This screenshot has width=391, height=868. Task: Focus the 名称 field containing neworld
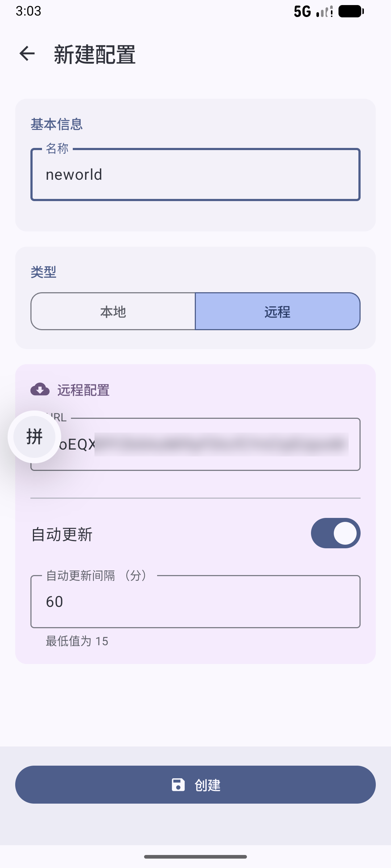(x=195, y=175)
